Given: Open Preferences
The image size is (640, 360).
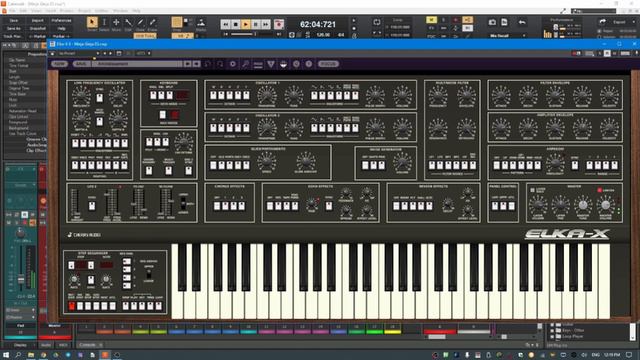Looking at the screenshot, I should (x=61, y=20).
